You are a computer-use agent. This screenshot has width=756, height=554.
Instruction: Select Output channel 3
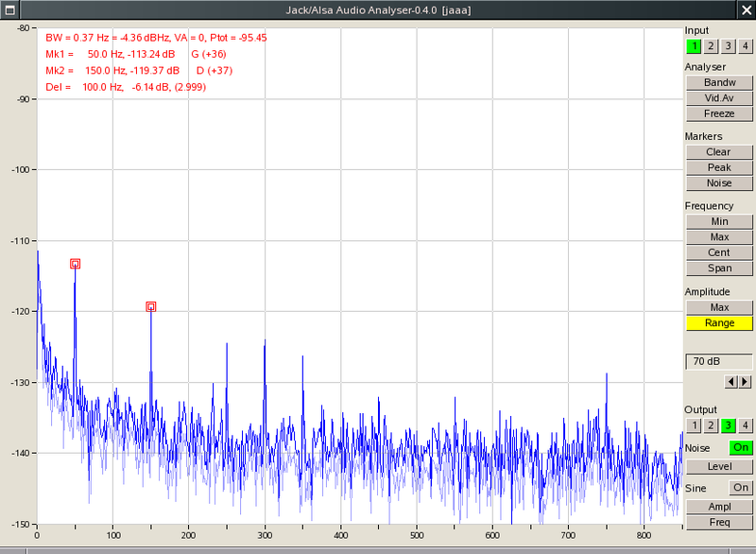point(728,425)
